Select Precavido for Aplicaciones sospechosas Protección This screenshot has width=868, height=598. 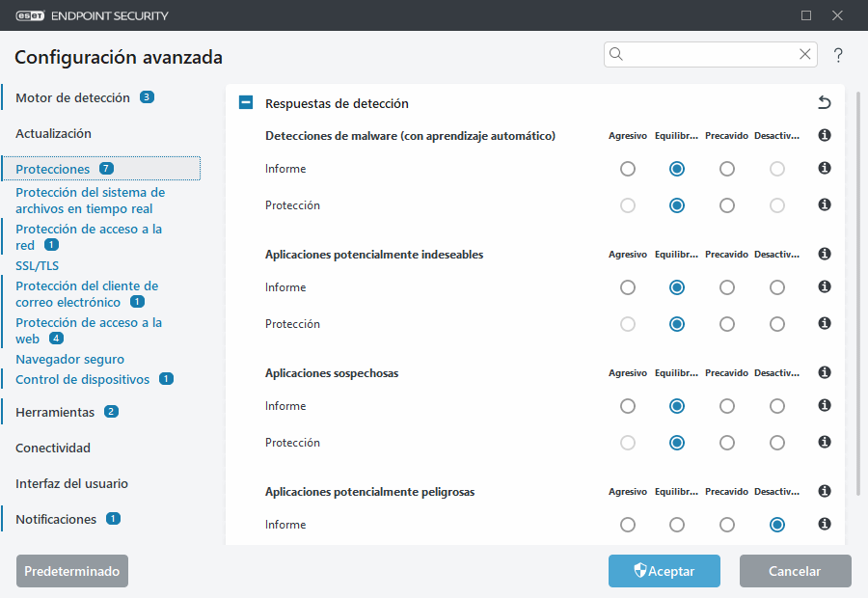[726, 442]
